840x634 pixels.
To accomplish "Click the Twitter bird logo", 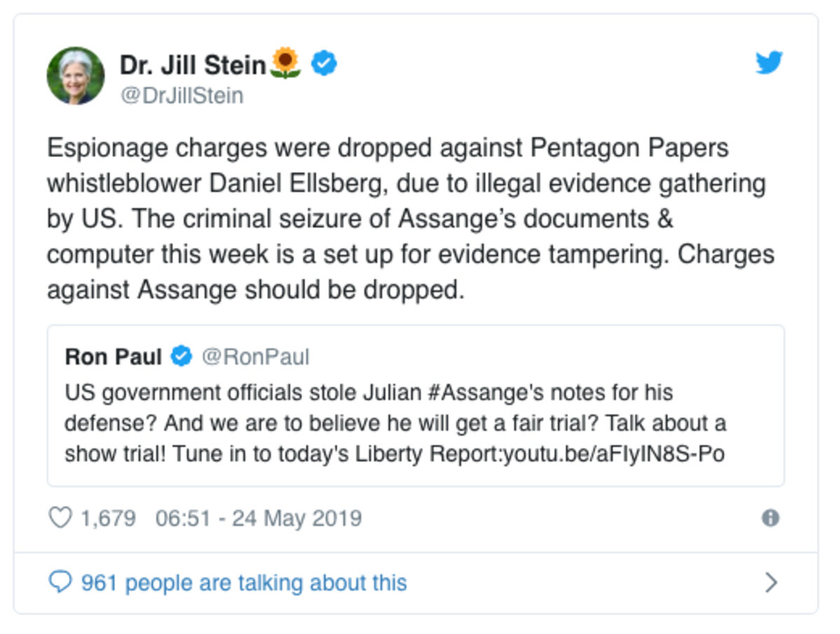I will click(x=769, y=64).
